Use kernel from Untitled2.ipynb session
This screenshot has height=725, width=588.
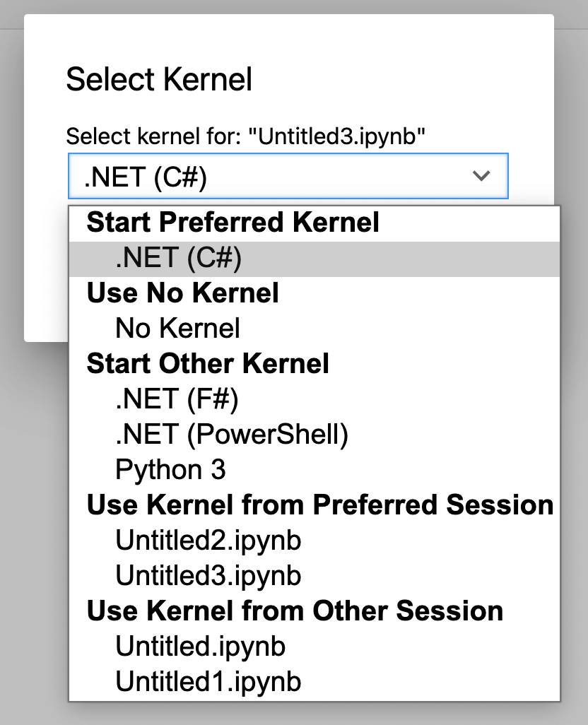pos(208,541)
